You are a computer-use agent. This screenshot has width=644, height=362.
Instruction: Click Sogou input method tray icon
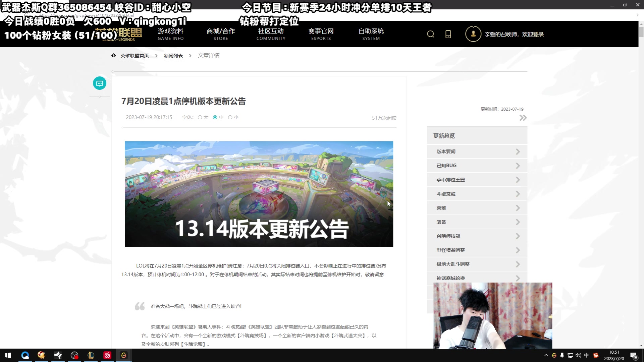(596, 355)
